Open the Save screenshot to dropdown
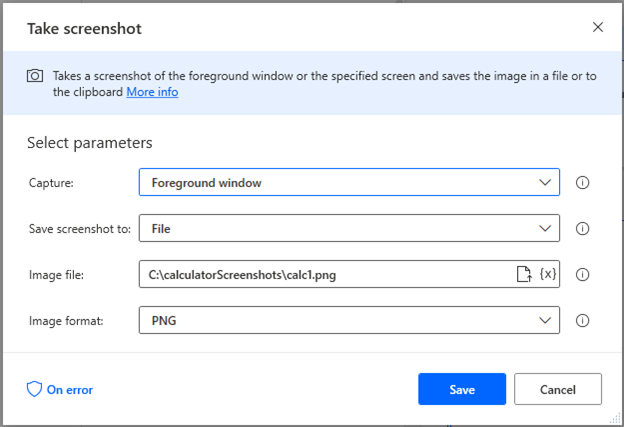624x427 pixels. [349, 228]
